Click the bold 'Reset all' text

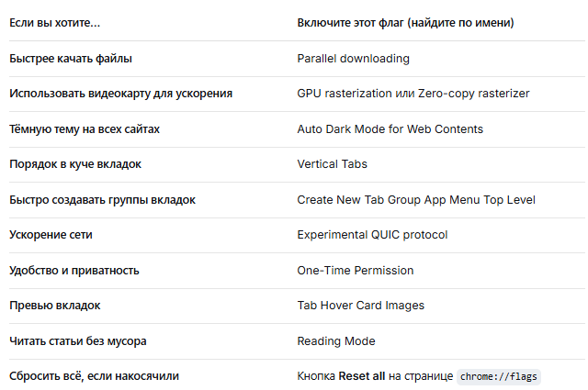pos(361,375)
